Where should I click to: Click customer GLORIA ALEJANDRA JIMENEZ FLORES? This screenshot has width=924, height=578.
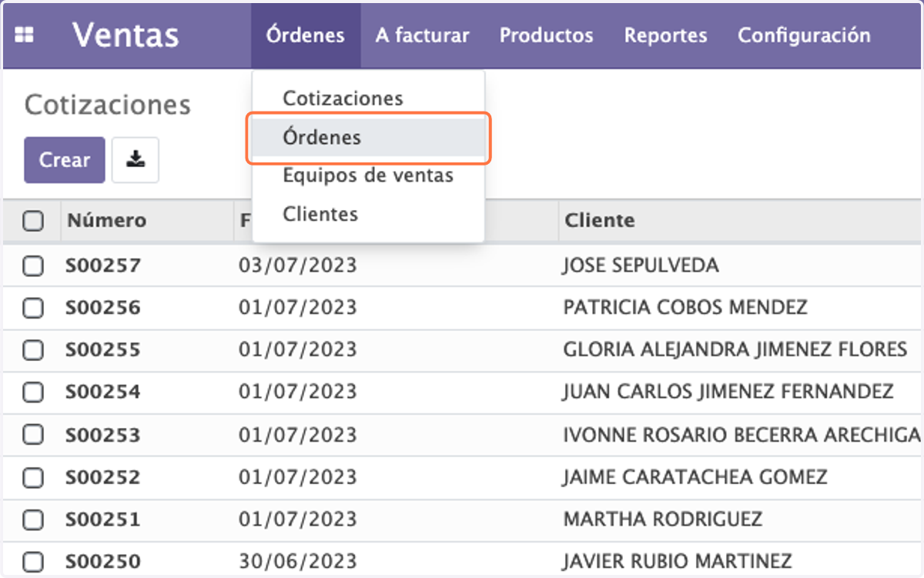tap(735, 350)
